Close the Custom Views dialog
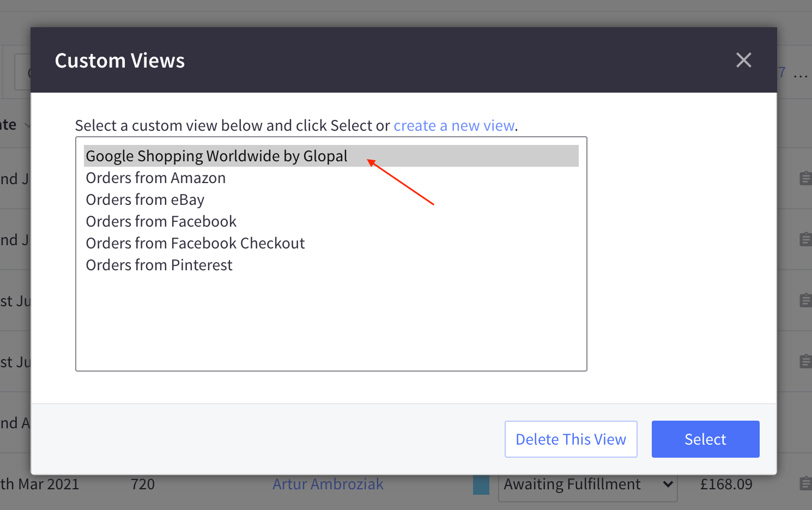The image size is (812, 510). 743,60
